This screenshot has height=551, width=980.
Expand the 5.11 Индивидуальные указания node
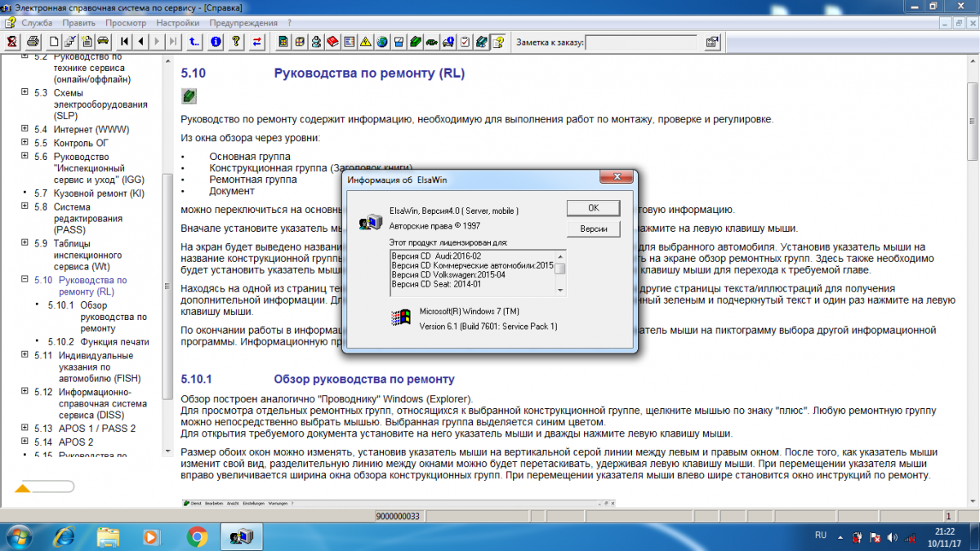click(24, 355)
